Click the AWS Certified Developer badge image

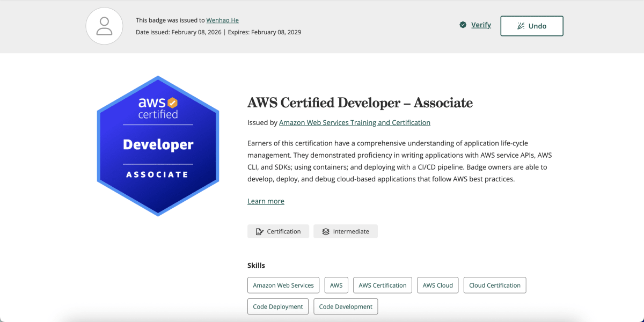tap(158, 145)
